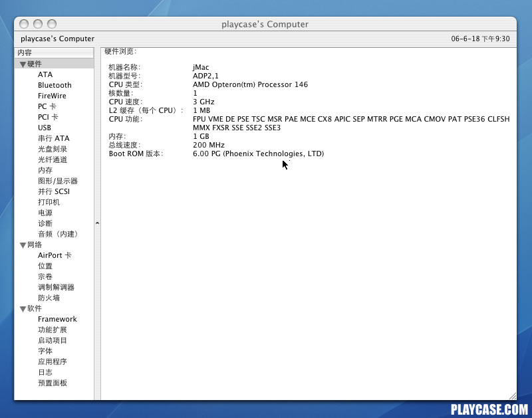Select the 防火墙 firewall entry
The height and width of the screenshot is (418, 532).
coord(49,298)
